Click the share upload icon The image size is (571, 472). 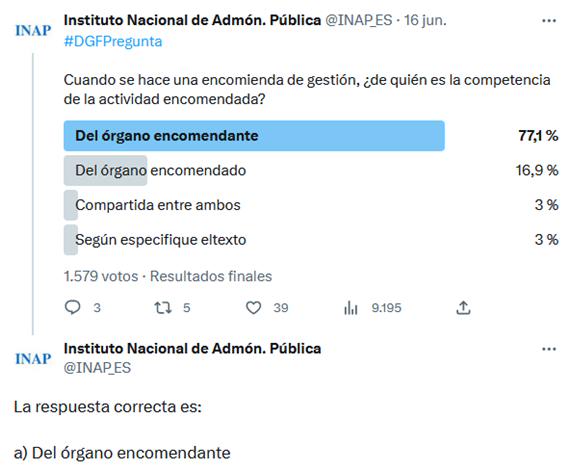[x=463, y=308]
